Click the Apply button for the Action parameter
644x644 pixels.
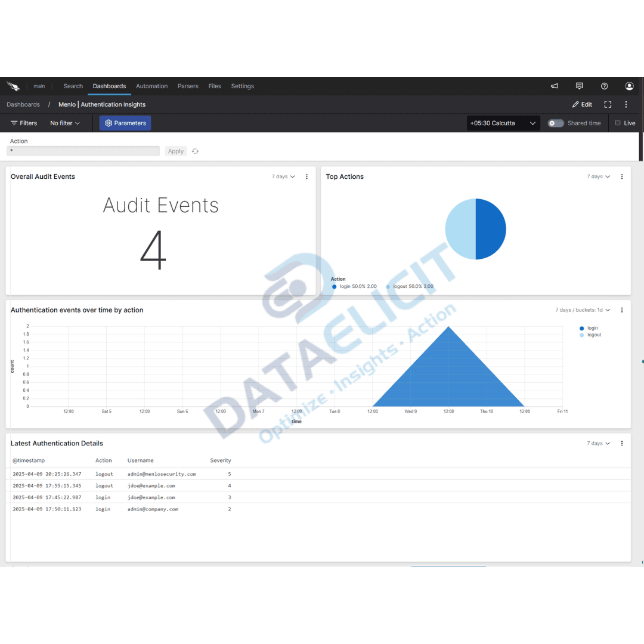175,151
